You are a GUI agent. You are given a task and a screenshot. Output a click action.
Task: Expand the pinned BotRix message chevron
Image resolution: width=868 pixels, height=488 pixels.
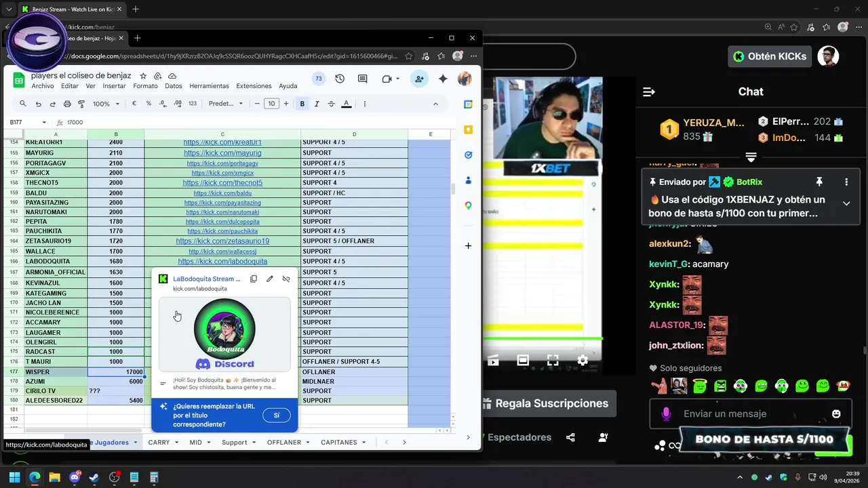[846, 203]
